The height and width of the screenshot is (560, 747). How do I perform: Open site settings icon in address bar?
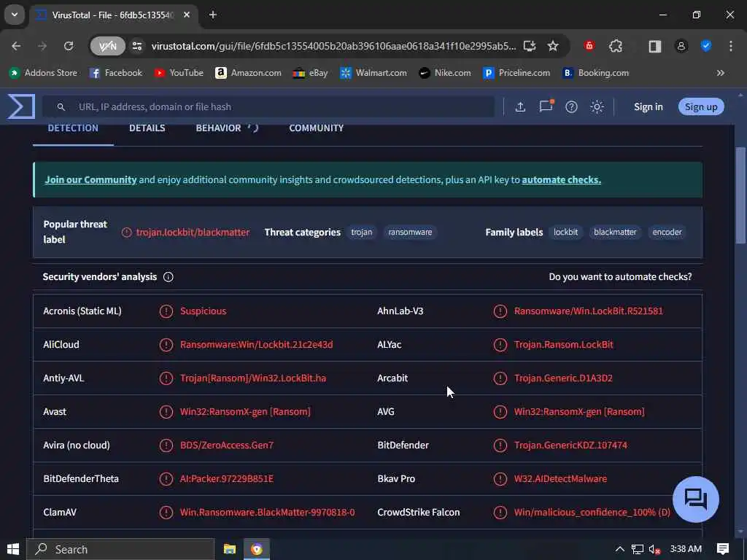[x=137, y=46]
